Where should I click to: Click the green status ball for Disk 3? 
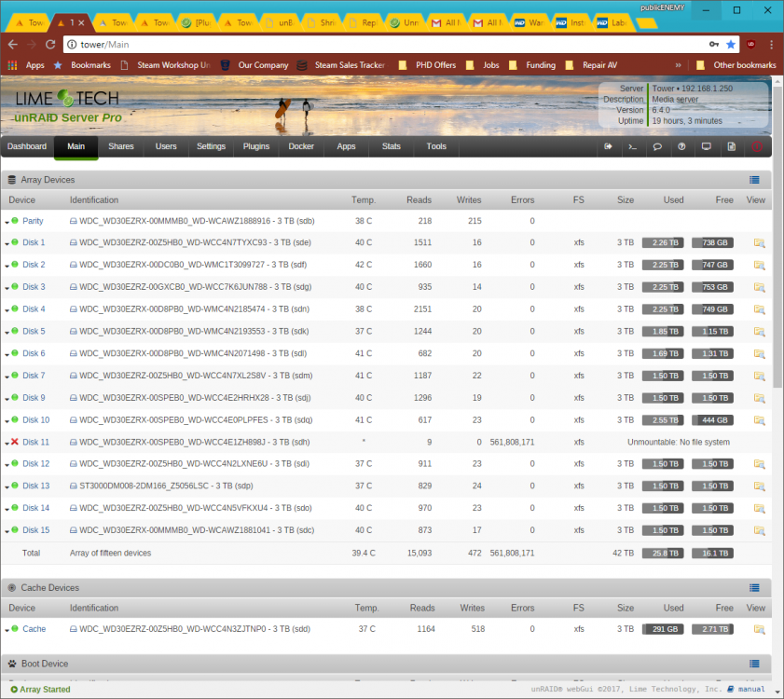click(15, 286)
